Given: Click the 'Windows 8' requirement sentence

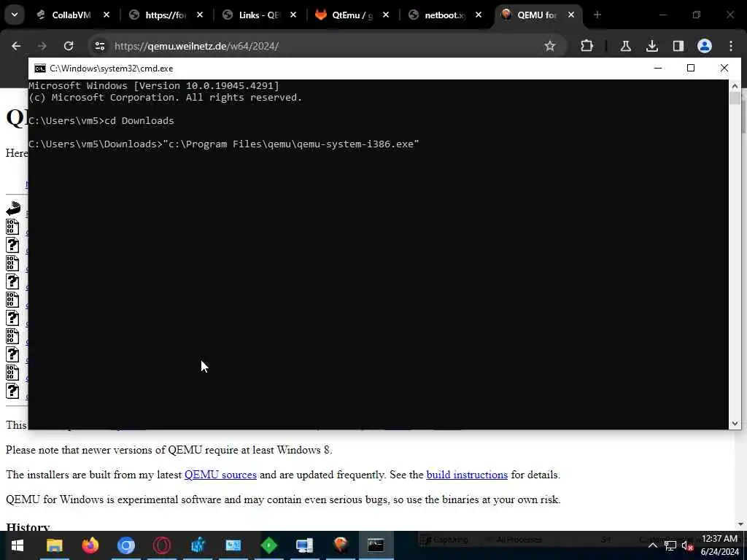Looking at the screenshot, I should pyautogui.click(x=169, y=450).
